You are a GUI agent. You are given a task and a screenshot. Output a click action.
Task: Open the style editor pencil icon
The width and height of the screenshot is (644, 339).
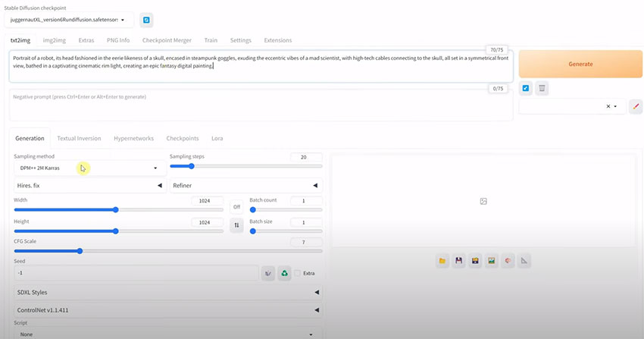click(636, 106)
